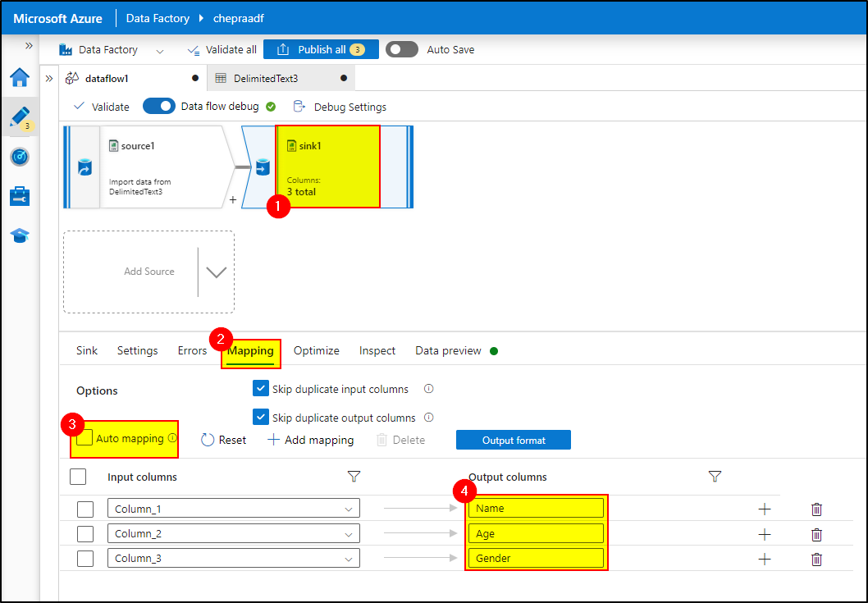Delete the Column_1 mapping via trash icon

click(x=816, y=509)
